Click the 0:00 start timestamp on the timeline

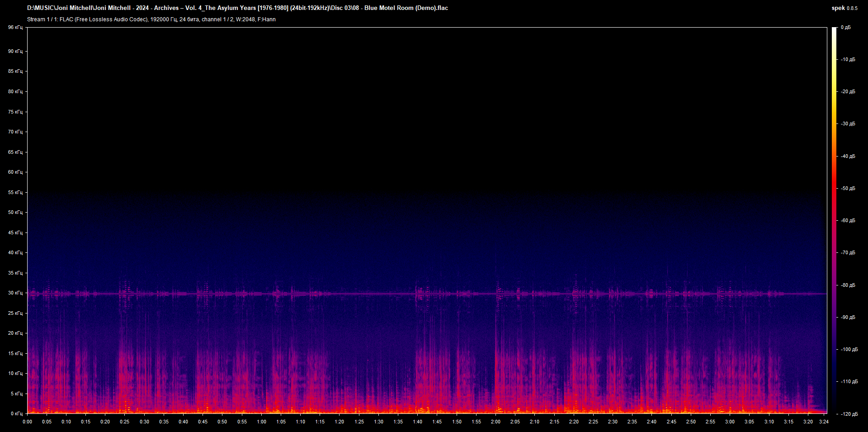(x=28, y=421)
